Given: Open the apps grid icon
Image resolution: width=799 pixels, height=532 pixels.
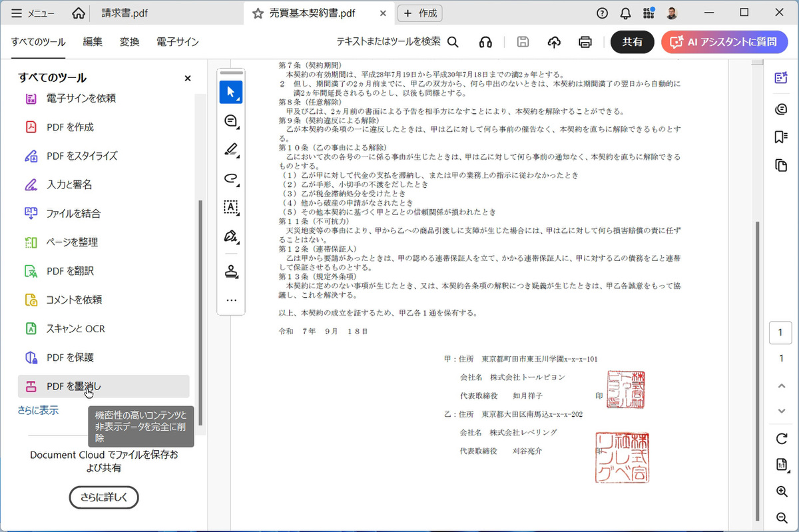Looking at the screenshot, I should click(x=649, y=13).
